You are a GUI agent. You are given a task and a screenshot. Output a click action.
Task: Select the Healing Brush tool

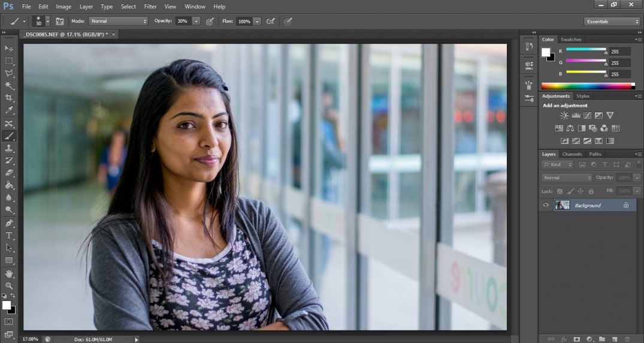(x=8, y=124)
